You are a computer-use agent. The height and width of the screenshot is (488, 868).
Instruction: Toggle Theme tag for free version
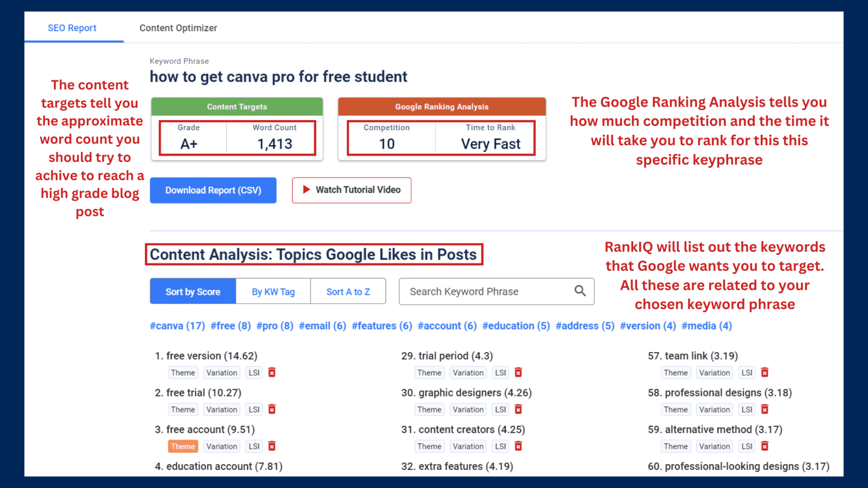click(183, 373)
